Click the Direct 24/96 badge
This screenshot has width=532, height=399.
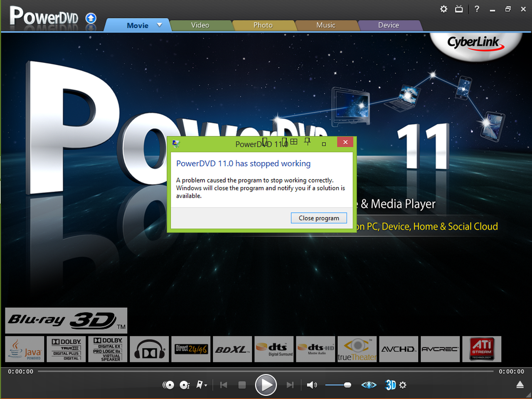[191, 349]
